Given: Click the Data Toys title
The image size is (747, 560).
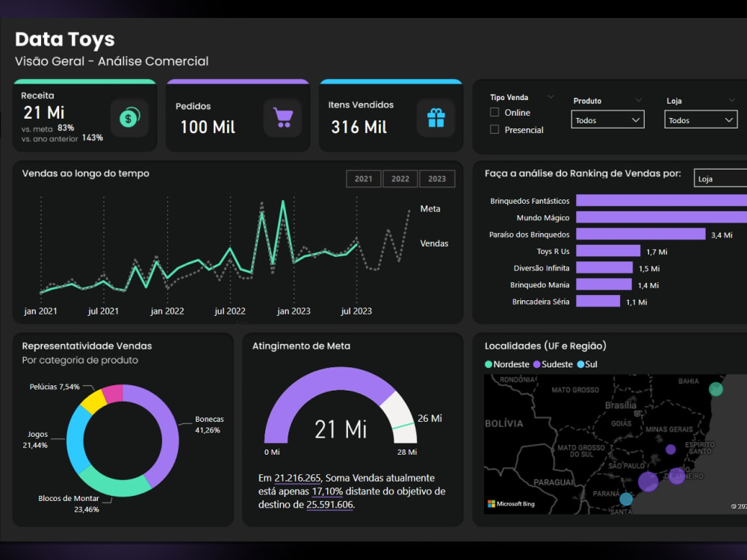Looking at the screenshot, I should pos(65,39).
